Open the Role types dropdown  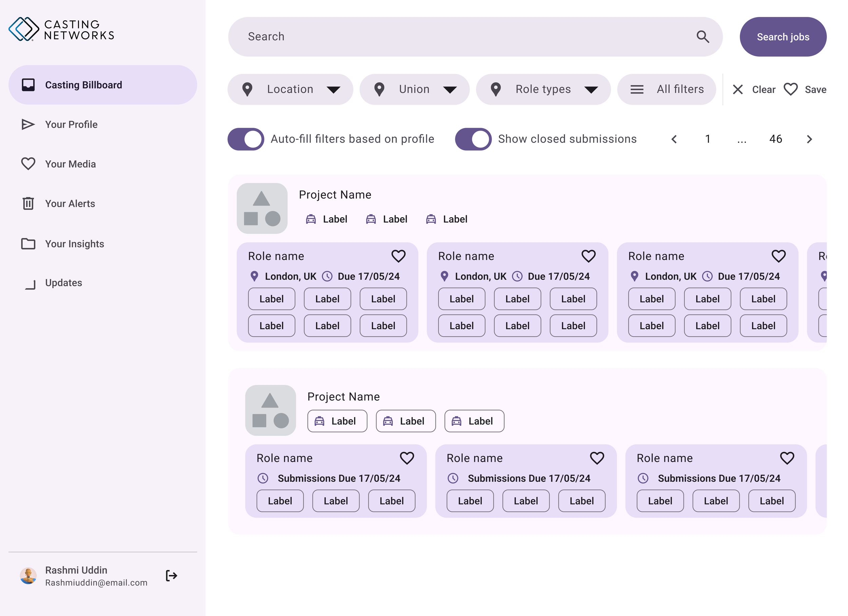point(543,90)
